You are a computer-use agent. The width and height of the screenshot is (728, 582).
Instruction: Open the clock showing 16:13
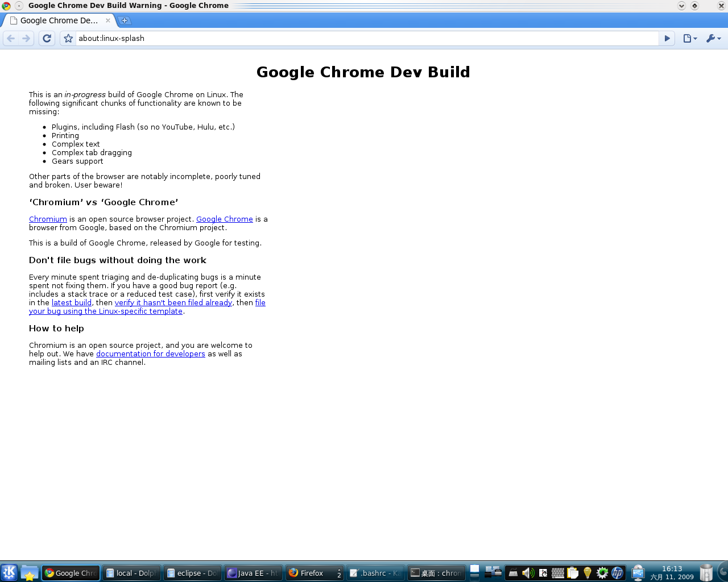coord(672,573)
